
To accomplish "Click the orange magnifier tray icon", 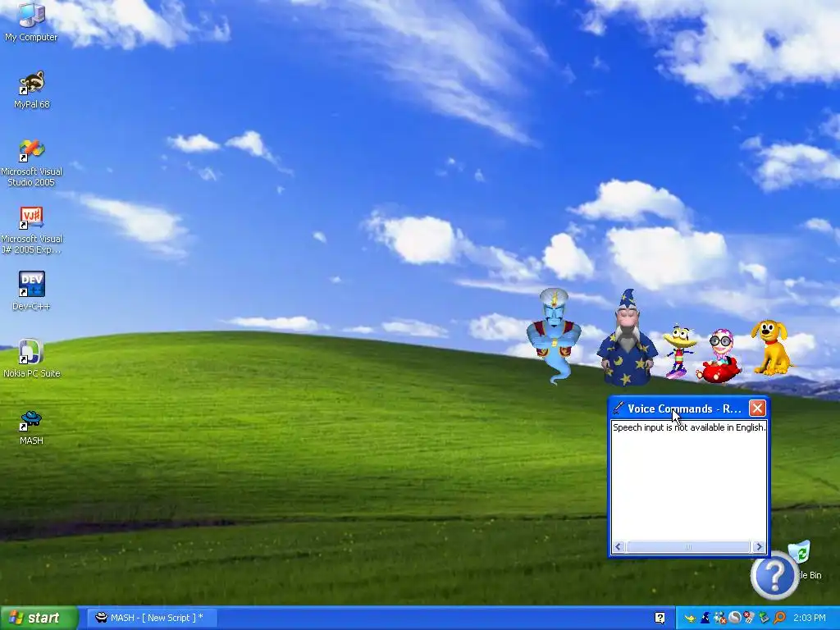I will pyautogui.click(x=779, y=618).
